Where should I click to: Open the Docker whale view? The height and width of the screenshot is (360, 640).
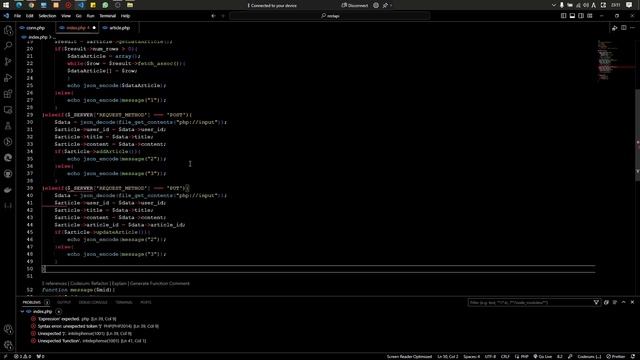point(8,190)
